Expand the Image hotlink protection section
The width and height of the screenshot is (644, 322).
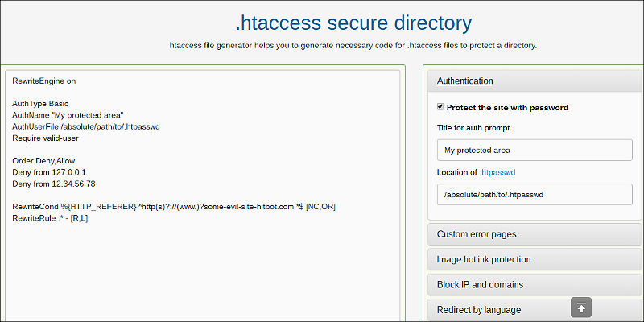pos(535,259)
